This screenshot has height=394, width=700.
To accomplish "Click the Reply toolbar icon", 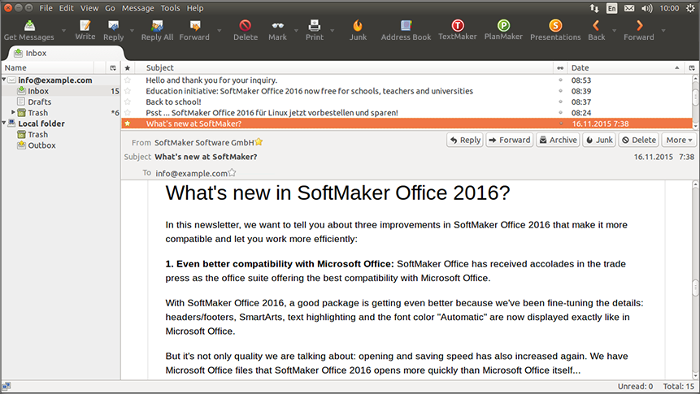I will pos(113,25).
